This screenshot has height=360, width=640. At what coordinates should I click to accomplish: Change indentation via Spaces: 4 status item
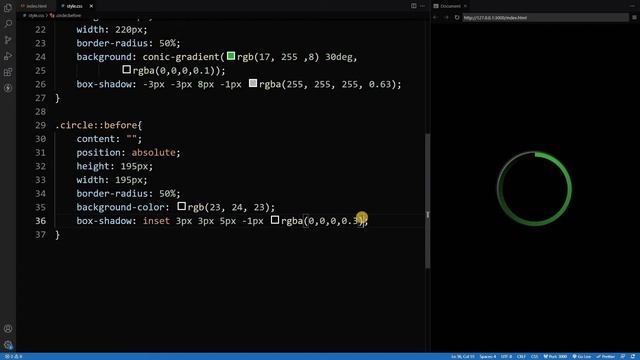tap(488, 357)
